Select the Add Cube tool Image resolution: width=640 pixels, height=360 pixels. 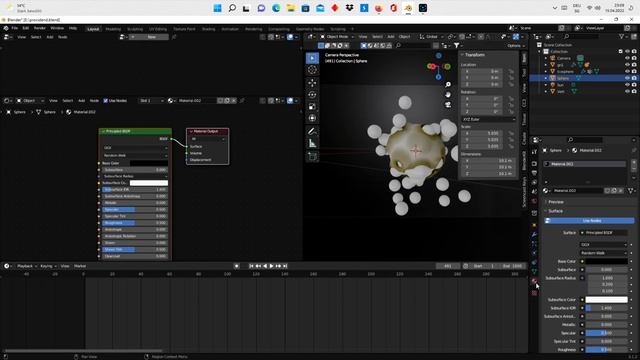312,156
